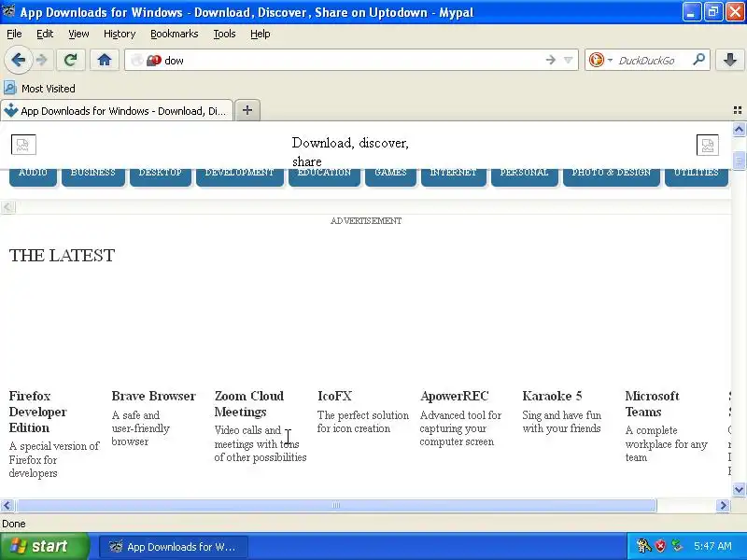Open the File menu
This screenshot has height=560, width=747.
coord(14,34)
